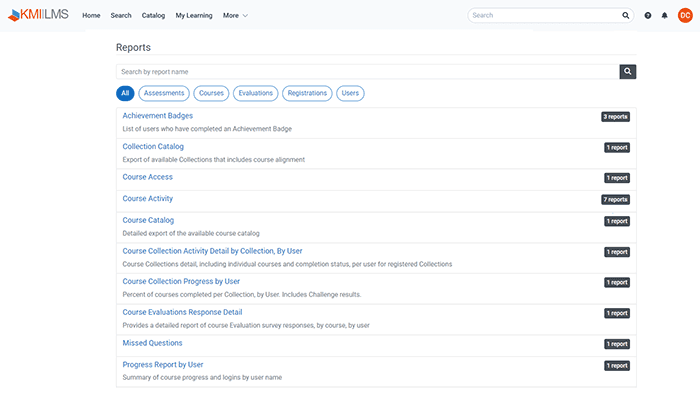The width and height of the screenshot is (700, 393).
Task: Filter reports by Assessments
Action: 164,93
